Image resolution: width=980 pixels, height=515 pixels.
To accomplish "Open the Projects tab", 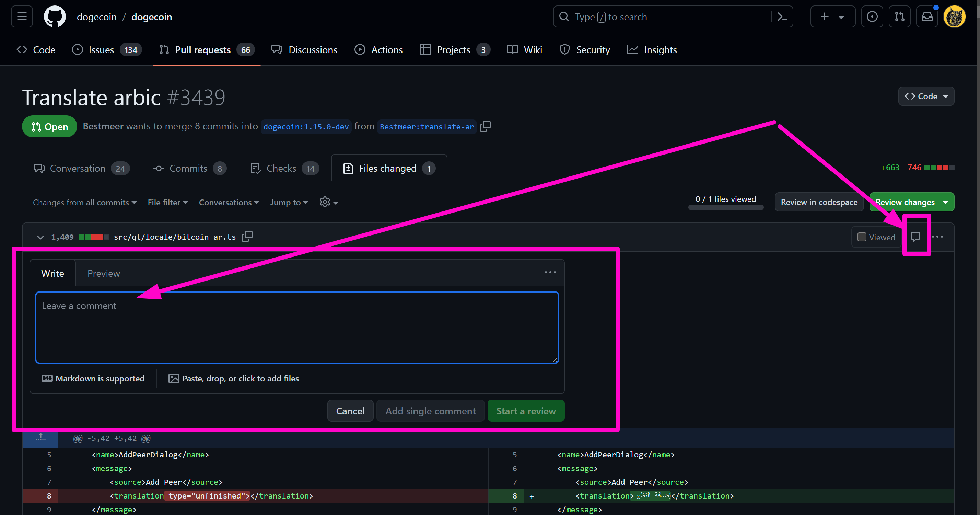I will tap(455, 50).
